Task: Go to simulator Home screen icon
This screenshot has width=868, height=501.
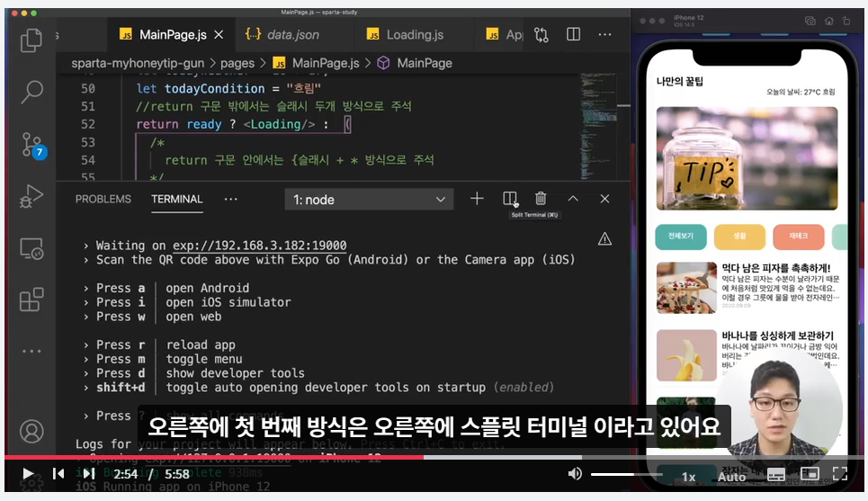Action: pos(828,21)
